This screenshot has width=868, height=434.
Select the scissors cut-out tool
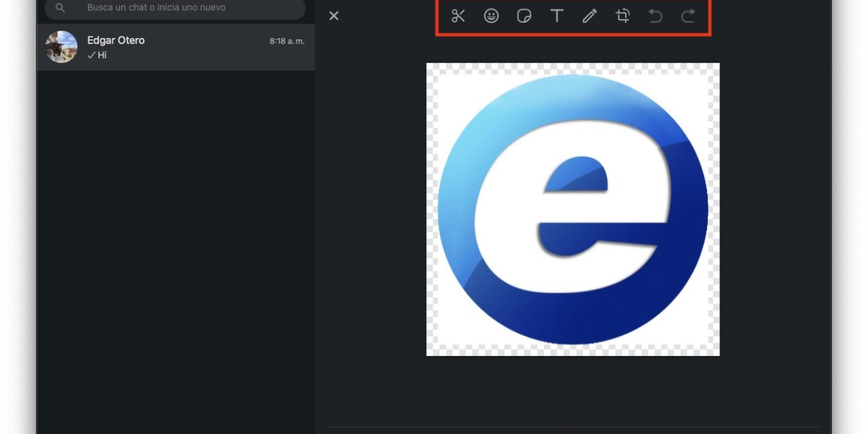[x=458, y=16]
